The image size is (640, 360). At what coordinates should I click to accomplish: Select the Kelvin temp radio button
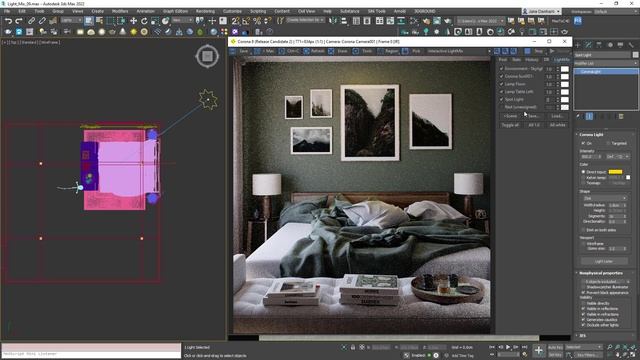(x=583, y=178)
